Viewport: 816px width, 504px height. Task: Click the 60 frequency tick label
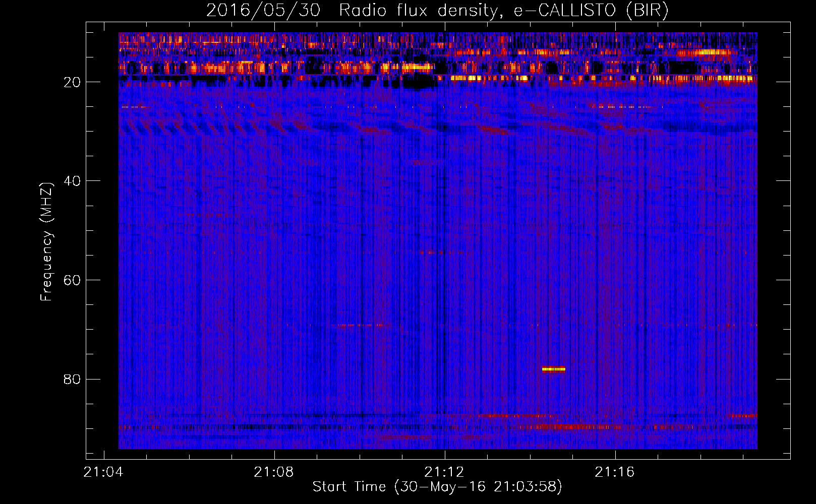pos(73,280)
